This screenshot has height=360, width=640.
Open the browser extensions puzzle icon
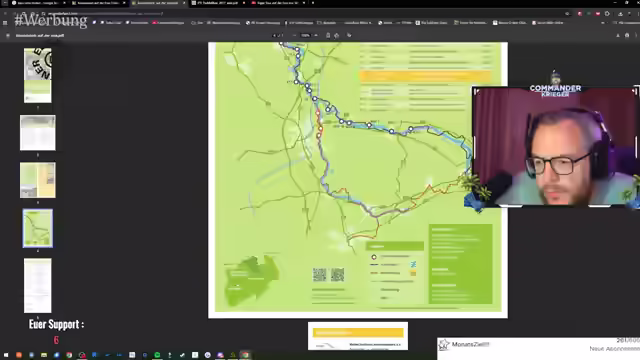(607, 13)
